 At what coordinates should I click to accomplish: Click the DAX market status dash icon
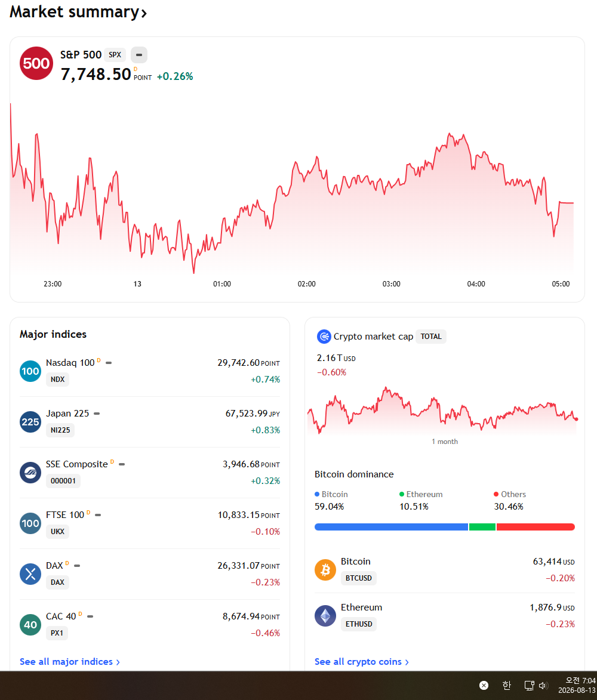[77, 566]
